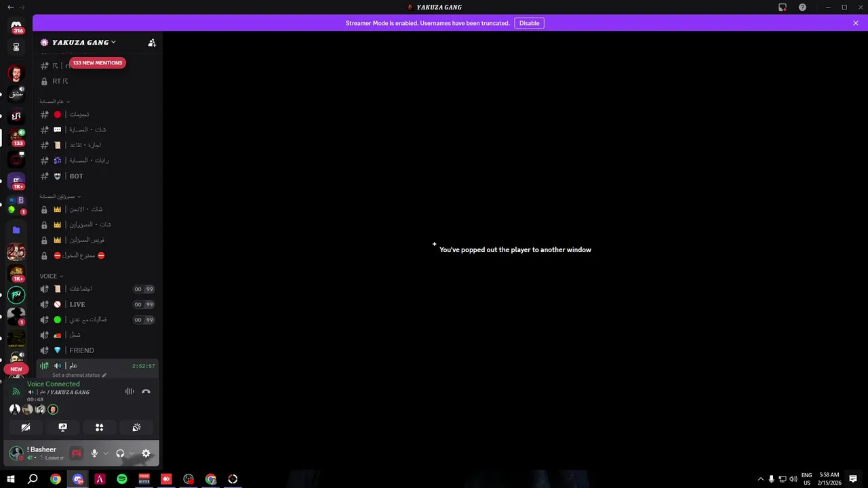The image size is (868, 488).
Task: Collapse the VOICE category
Action: pos(52,276)
